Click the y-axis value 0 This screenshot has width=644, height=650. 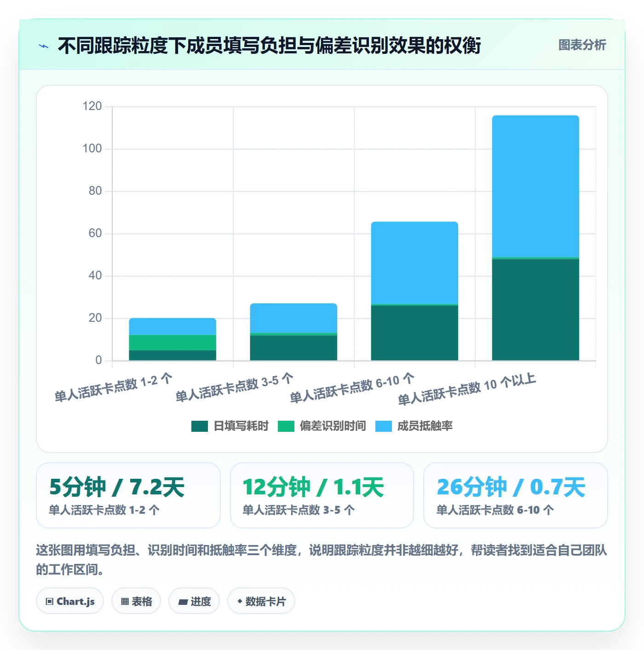pos(98,360)
